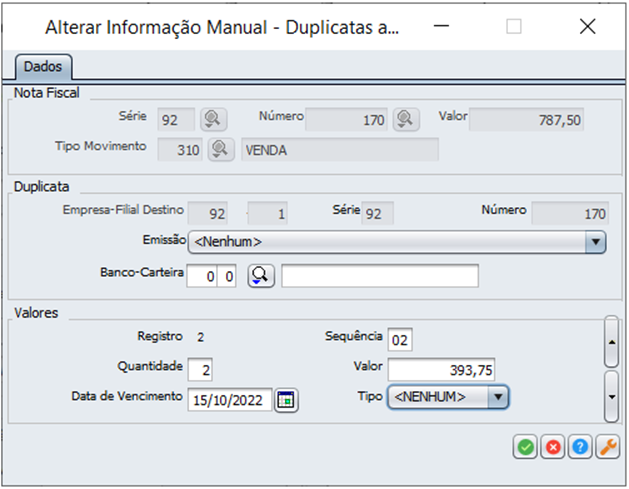The height and width of the screenshot is (489, 629).
Task: Click the Data de Vencimento date field
Action: click(229, 399)
